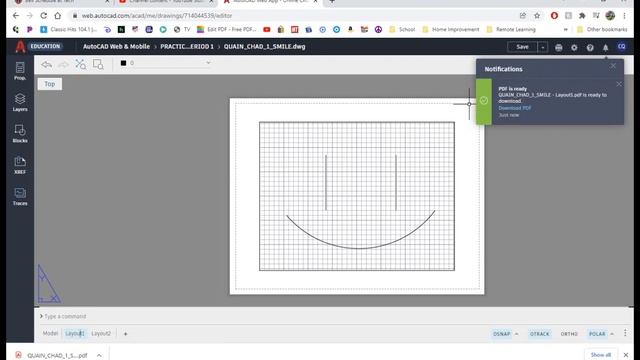Toggle POLAR tracking
This screenshot has width=640, height=360.
pyautogui.click(x=597, y=334)
